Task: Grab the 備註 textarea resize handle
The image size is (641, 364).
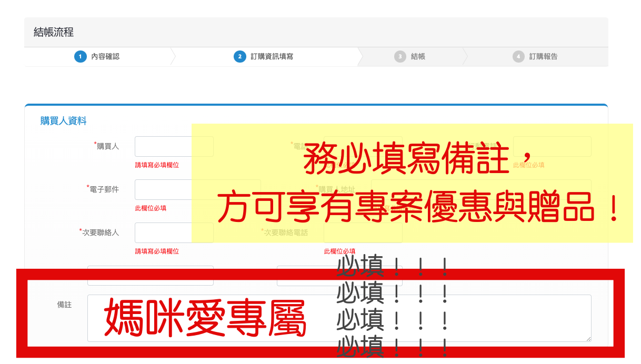Action: pyautogui.click(x=588, y=339)
